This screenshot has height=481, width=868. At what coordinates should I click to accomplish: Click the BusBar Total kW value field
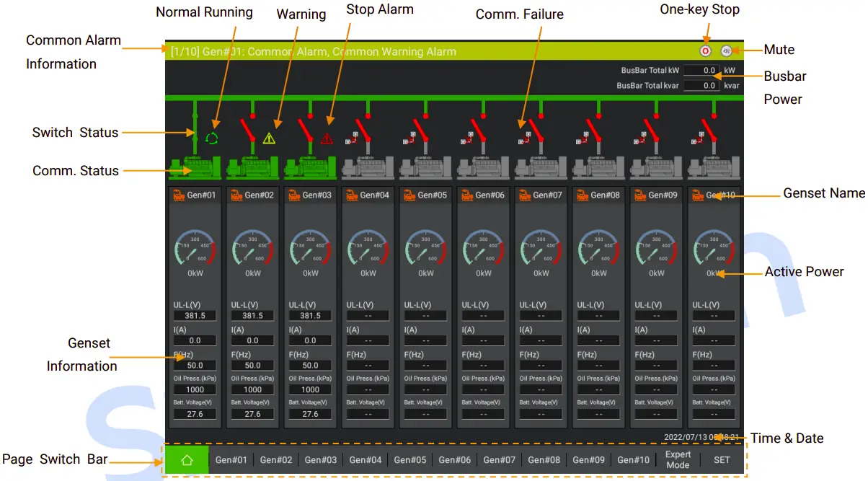[702, 71]
